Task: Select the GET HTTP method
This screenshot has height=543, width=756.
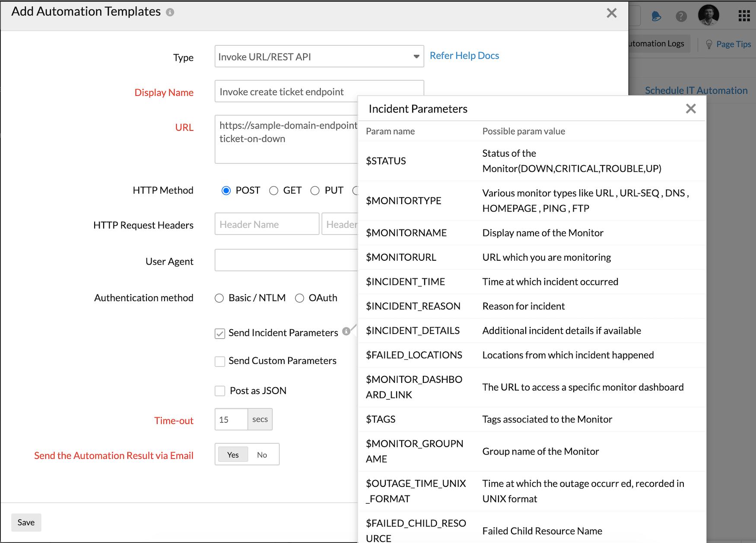Action: [273, 191]
